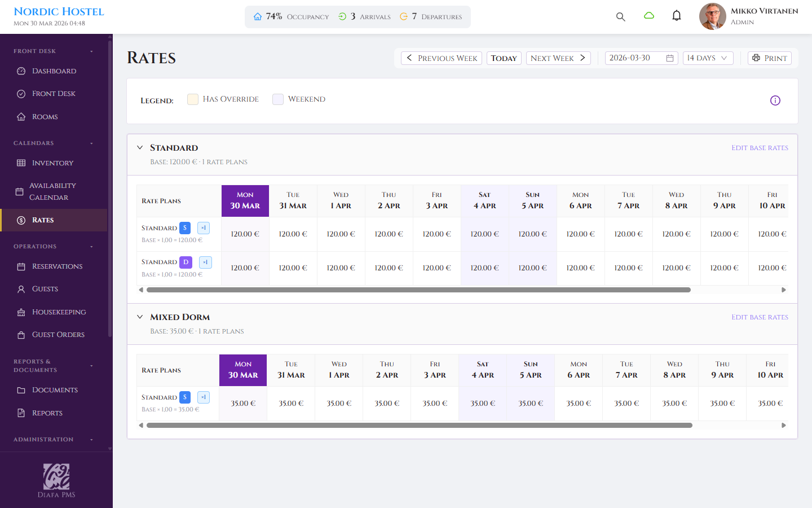
Task: Collapse the Standard room type section
Action: point(140,147)
